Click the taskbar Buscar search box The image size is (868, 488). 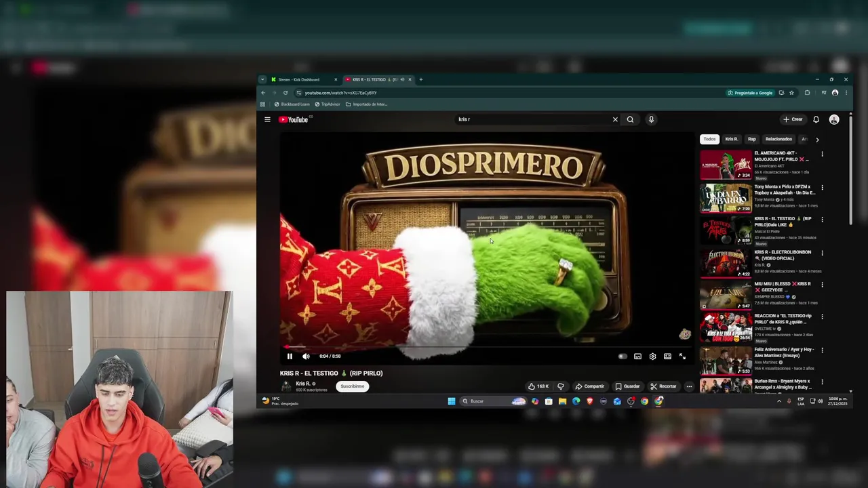[x=492, y=401]
